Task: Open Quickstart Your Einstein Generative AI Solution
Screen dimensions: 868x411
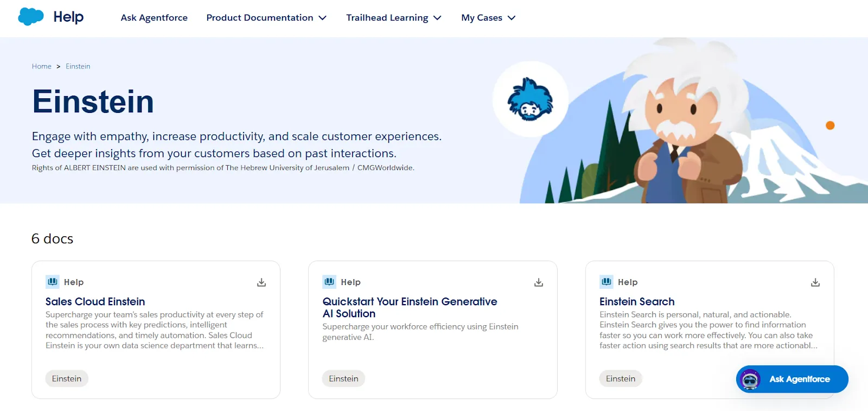Action: click(410, 307)
